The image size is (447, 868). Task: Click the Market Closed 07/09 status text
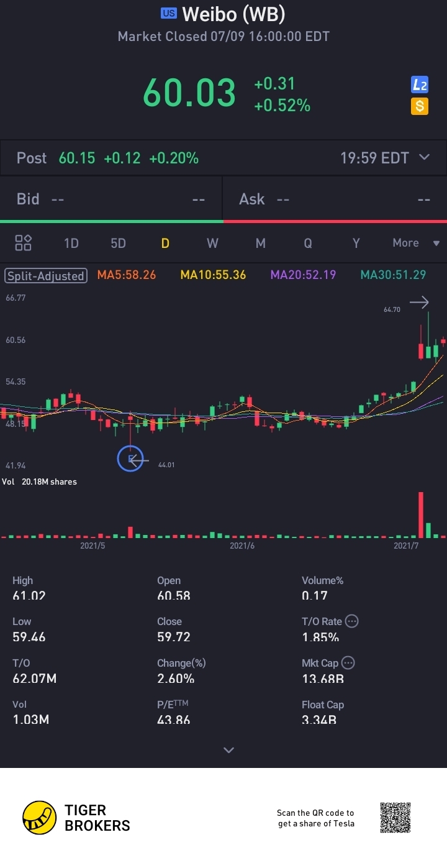point(223,37)
